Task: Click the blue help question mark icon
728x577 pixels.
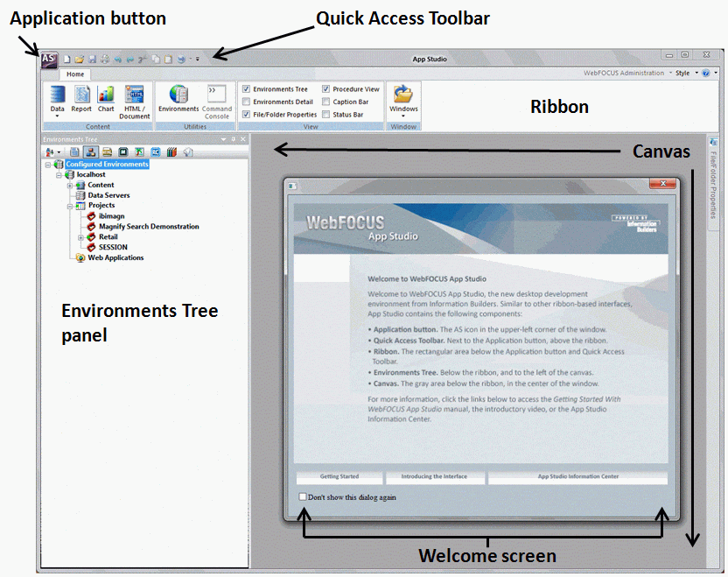Action: pos(706,74)
